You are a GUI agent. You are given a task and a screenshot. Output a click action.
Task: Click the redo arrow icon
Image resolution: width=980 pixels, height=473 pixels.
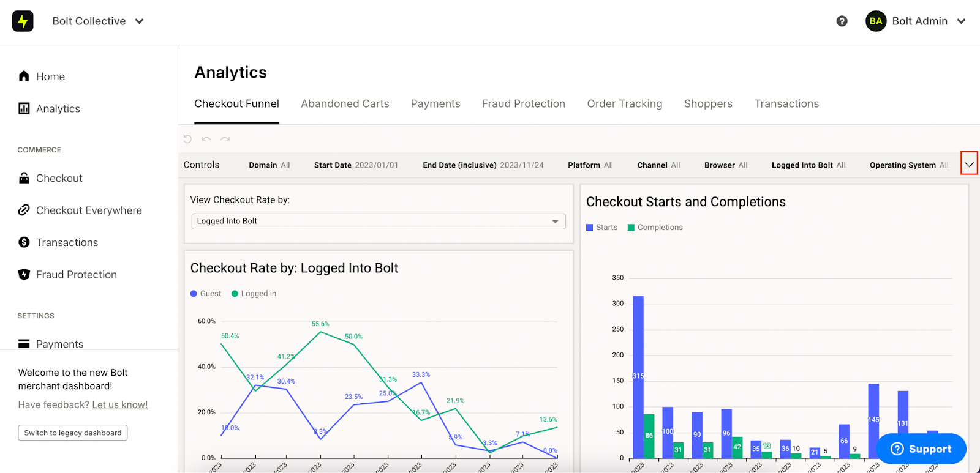point(225,139)
